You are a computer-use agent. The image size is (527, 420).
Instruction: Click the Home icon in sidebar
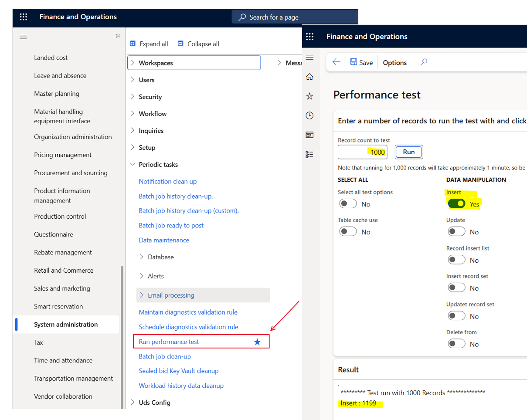309,77
